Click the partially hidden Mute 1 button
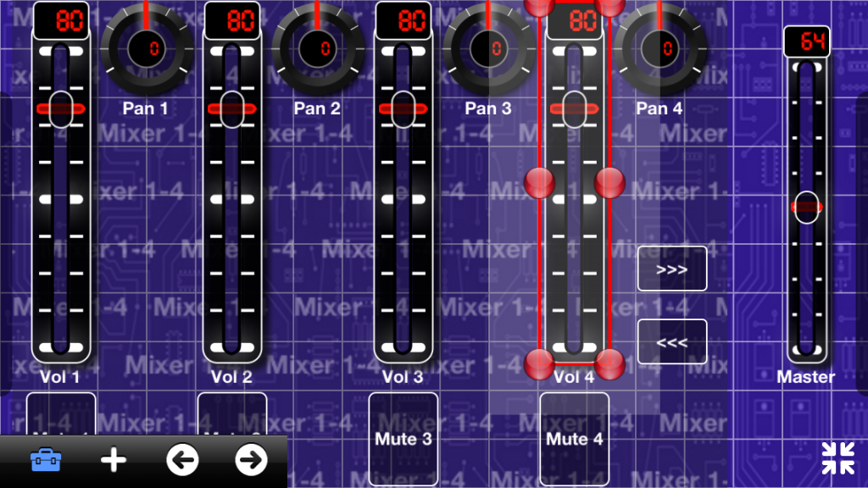The width and height of the screenshot is (868, 488). pyautogui.click(x=61, y=413)
